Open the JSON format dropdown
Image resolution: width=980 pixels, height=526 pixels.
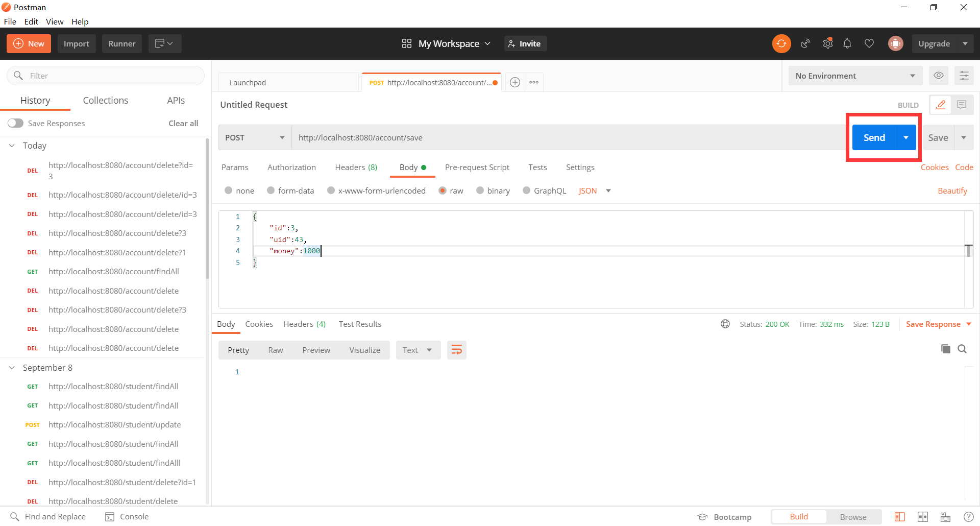point(595,190)
